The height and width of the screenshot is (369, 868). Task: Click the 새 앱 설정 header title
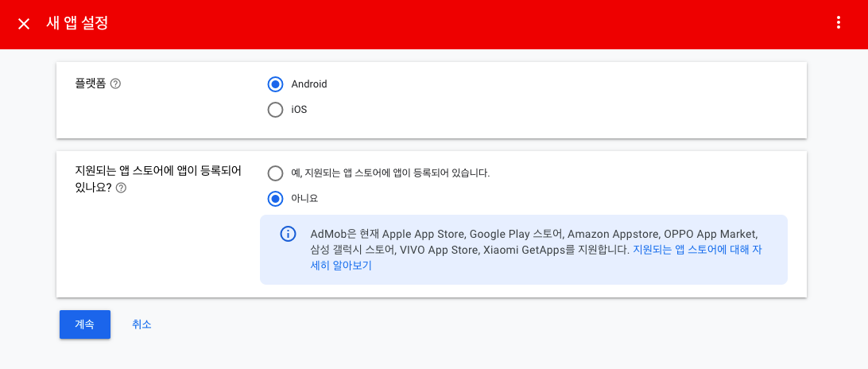tap(78, 24)
